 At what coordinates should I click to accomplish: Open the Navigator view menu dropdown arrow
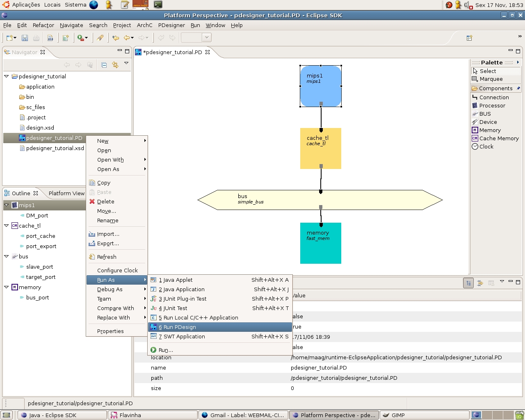126,63
